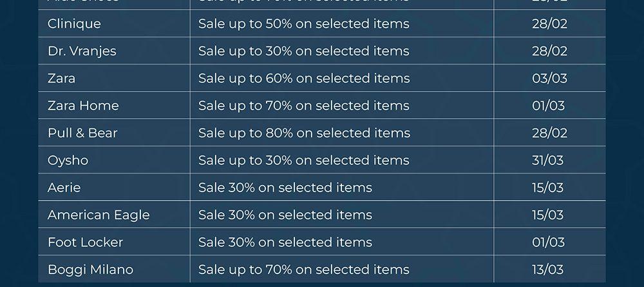Click the 60% sale description for Zara
The height and width of the screenshot is (287, 644).
304,79
